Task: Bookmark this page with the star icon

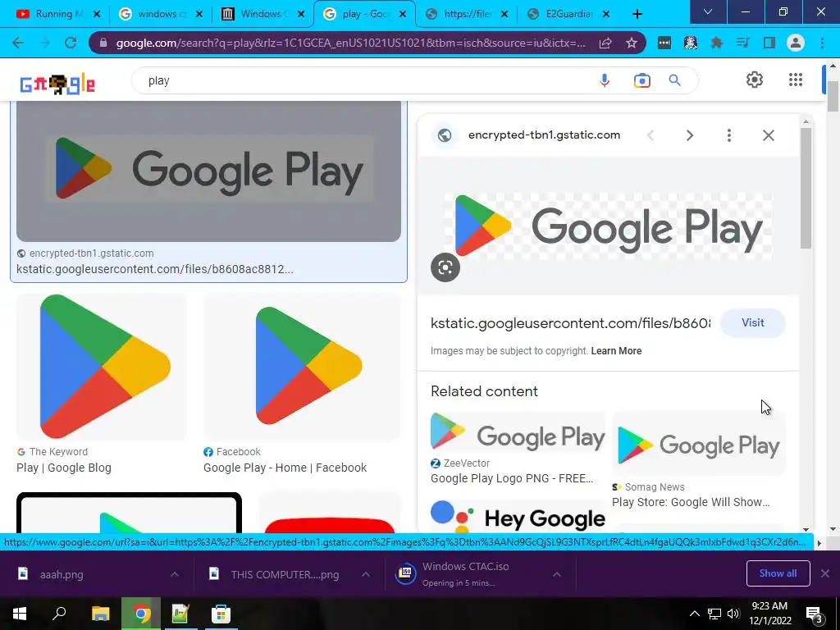Action: click(x=632, y=43)
